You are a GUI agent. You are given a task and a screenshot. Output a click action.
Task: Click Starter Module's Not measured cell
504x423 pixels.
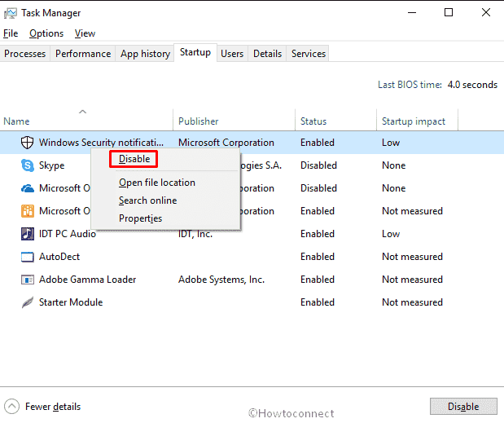point(412,302)
